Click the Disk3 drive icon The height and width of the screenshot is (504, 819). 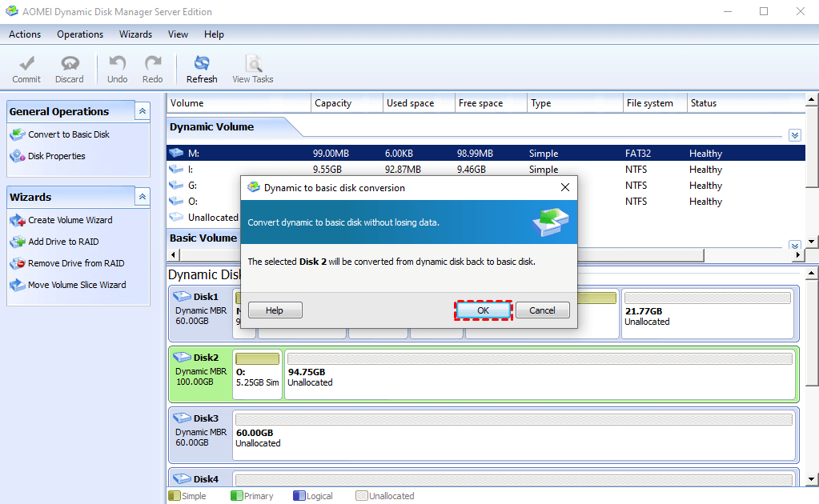pos(182,418)
